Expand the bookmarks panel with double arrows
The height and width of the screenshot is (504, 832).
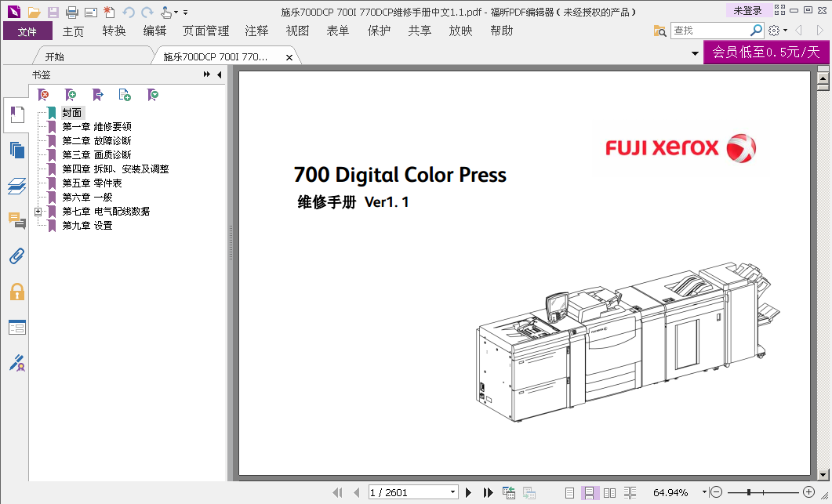coord(206,74)
